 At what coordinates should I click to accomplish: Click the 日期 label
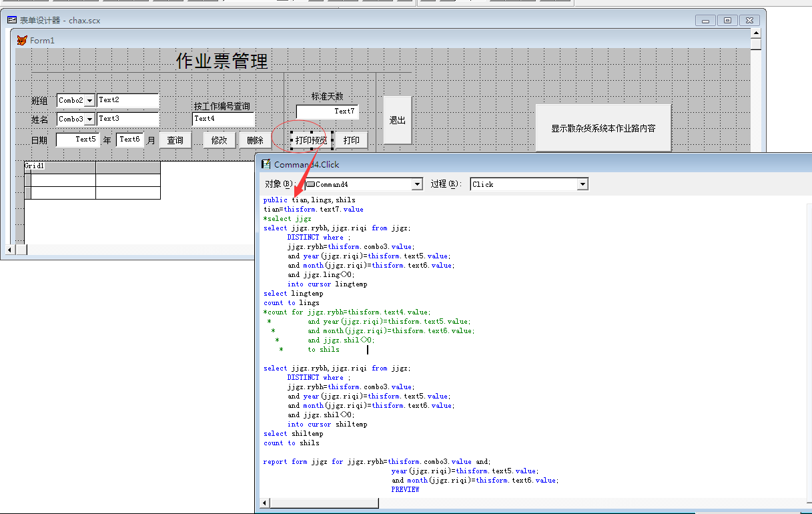[39, 140]
